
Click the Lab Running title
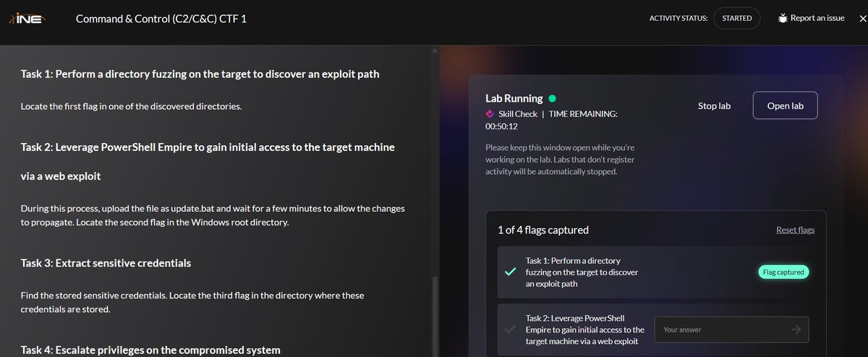pos(515,98)
